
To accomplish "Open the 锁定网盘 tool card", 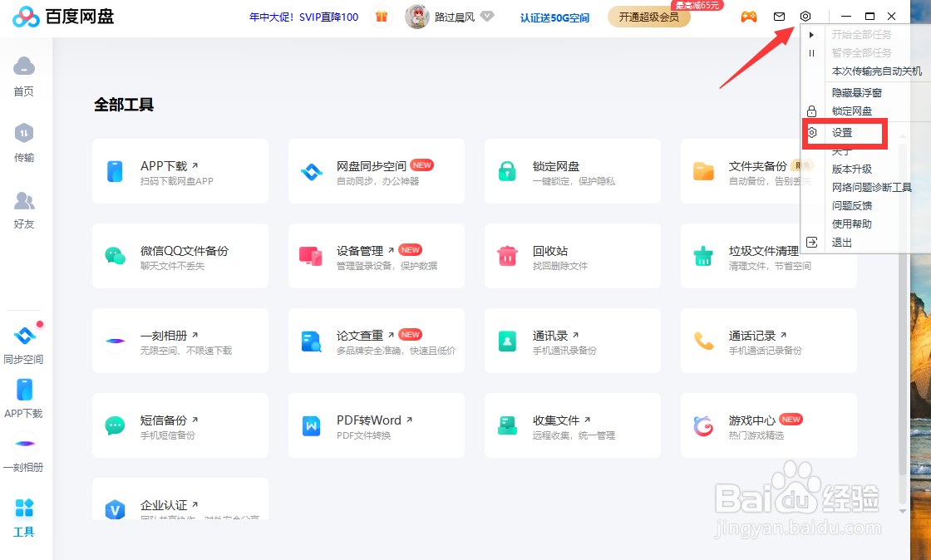I will pyautogui.click(x=573, y=171).
